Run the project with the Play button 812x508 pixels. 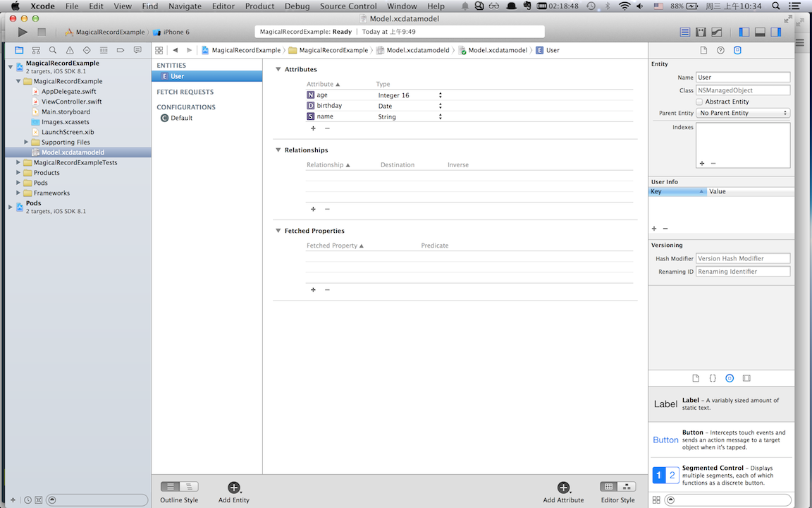click(x=23, y=32)
